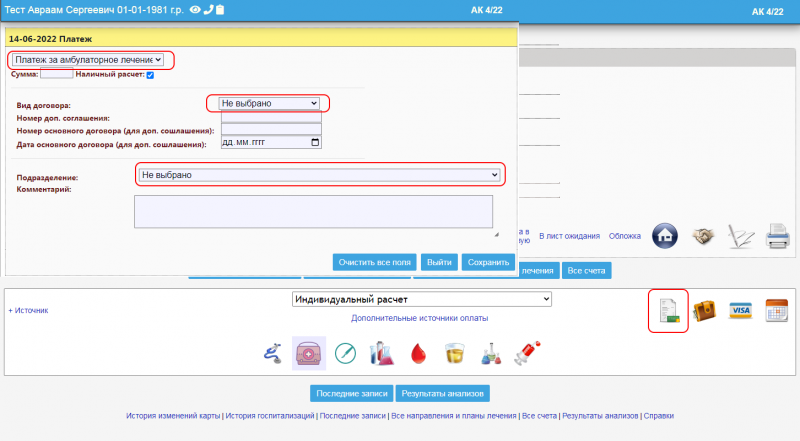
Task: Open the wallet icon
Action: [x=704, y=311]
